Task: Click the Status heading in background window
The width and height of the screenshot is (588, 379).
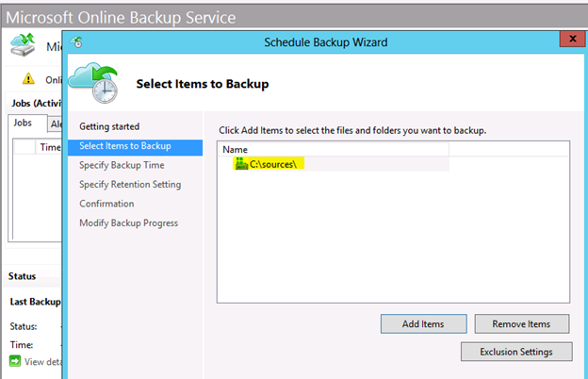Action: [x=22, y=276]
